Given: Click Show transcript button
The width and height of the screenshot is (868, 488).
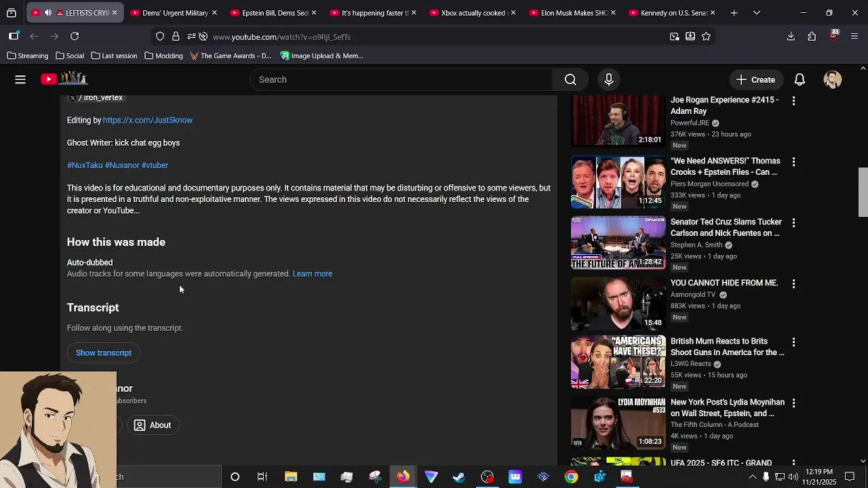Looking at the screenshot, I should [x=104, y=352].
